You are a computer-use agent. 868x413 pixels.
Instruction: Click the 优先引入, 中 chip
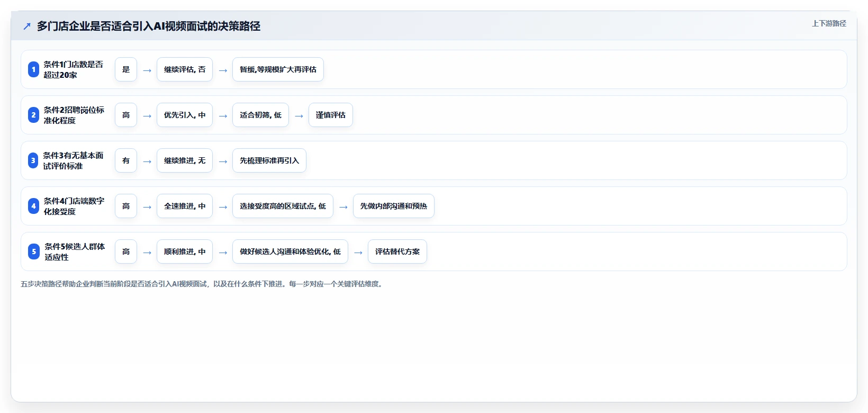tap(185, 115)
